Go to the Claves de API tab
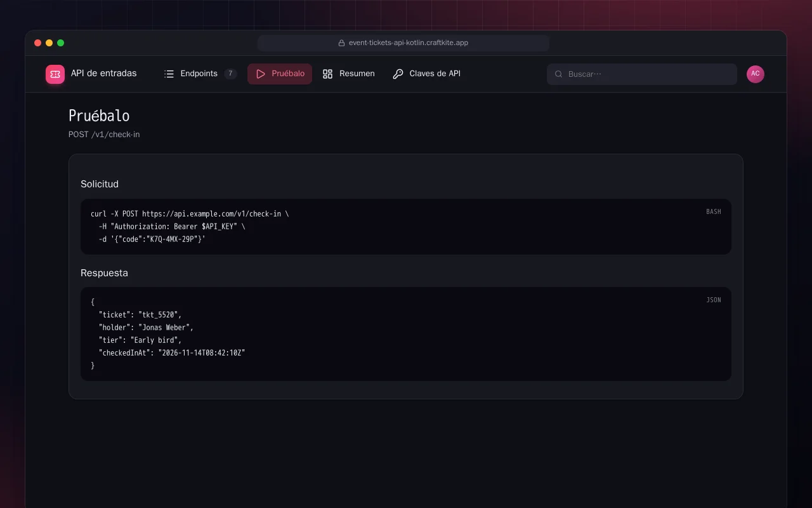812x508 pixels. (x=426, y=74)
